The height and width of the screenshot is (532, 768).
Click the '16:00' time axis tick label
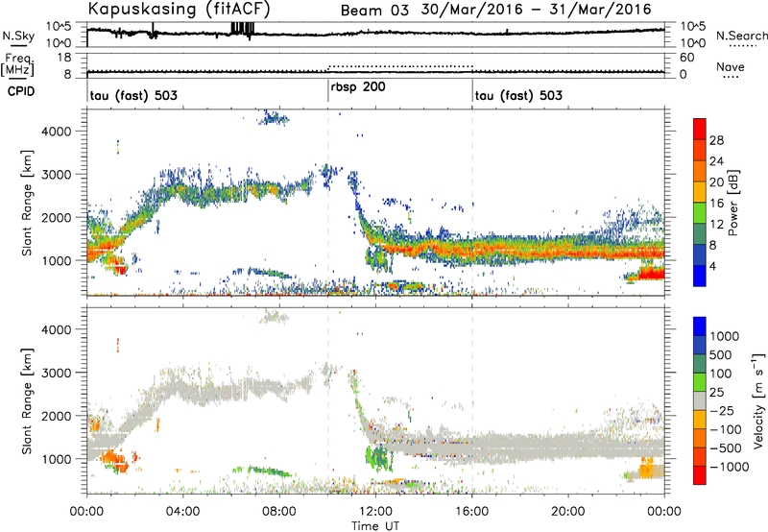pos(471,512)
